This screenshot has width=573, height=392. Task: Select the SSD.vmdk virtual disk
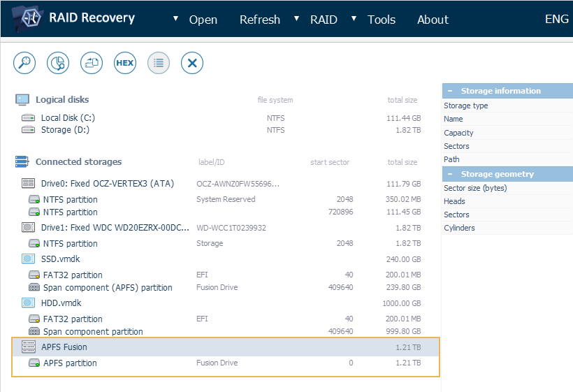point(60,259)
